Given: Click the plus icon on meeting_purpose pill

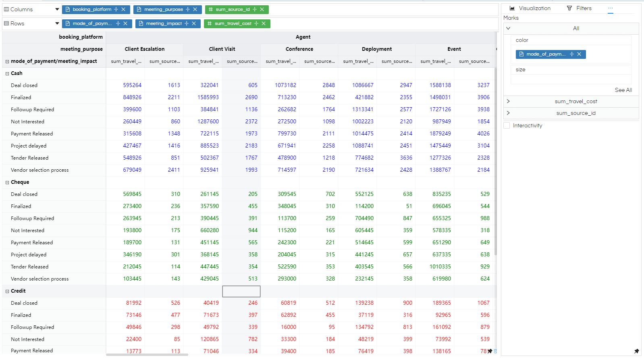Looking at the screenshot, I should coord(188,9).
